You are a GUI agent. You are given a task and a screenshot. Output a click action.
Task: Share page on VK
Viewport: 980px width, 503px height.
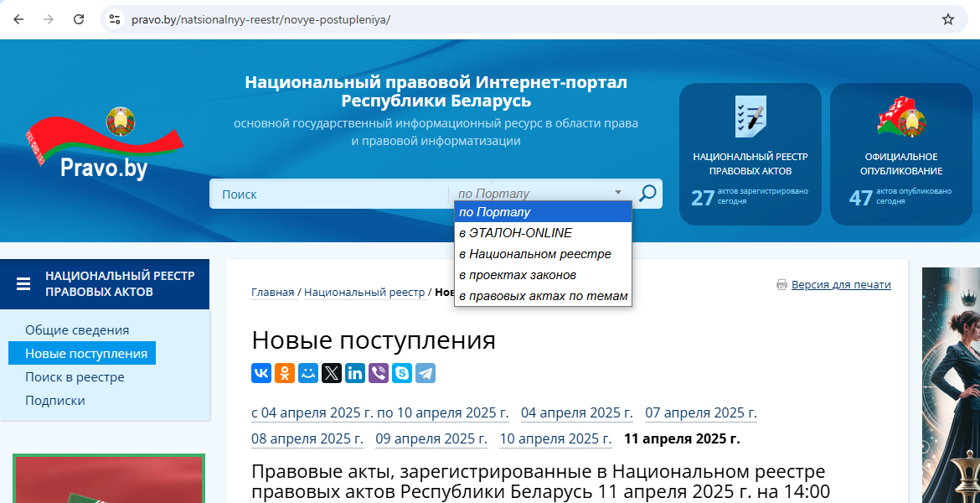click(261, 373)
